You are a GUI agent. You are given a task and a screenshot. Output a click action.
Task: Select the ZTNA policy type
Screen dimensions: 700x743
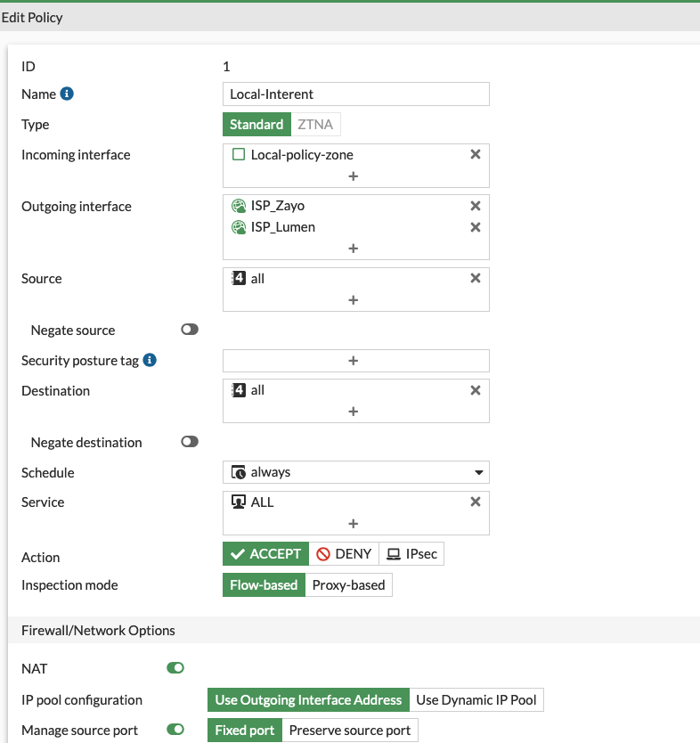[x=315, y=125]
